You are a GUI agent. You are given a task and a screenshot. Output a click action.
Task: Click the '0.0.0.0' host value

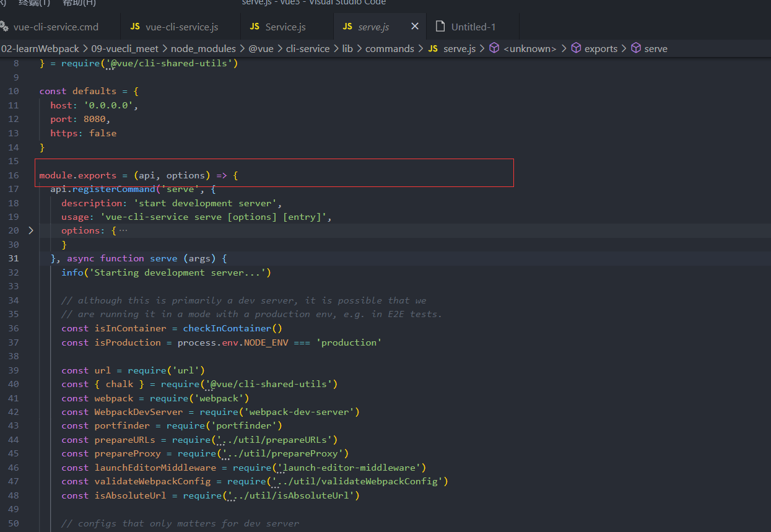tap(108, 105)
